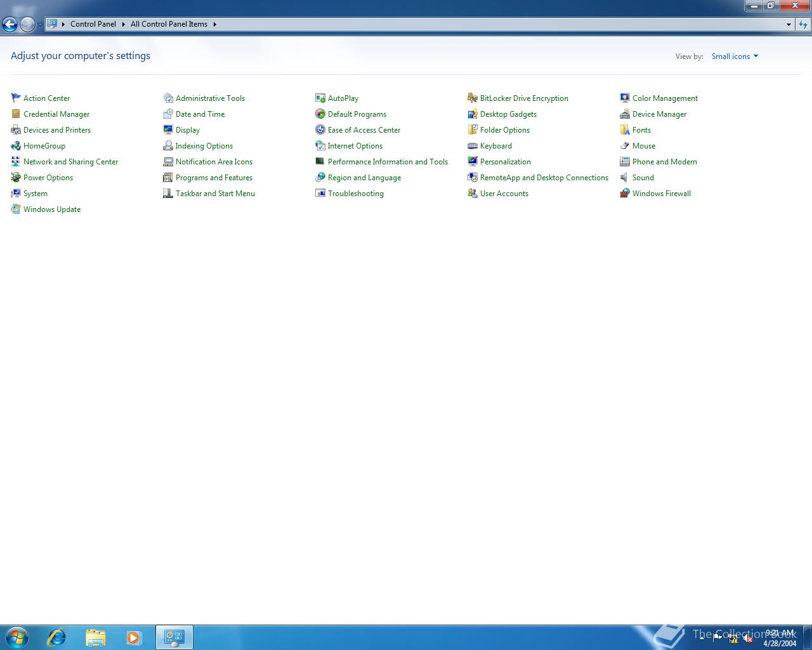Open the Notification Area Icons icon
This screenshot has height=650, width=812.
168,161
